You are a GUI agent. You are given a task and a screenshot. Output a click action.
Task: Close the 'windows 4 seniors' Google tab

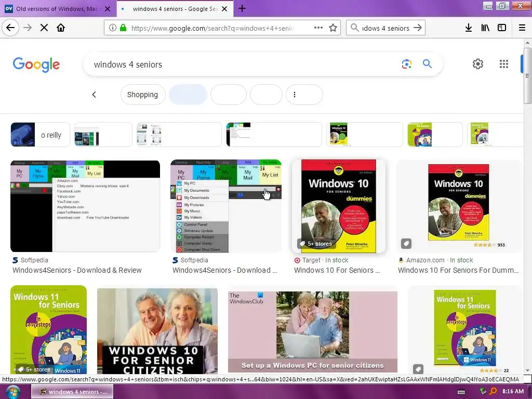click(224, 9)
